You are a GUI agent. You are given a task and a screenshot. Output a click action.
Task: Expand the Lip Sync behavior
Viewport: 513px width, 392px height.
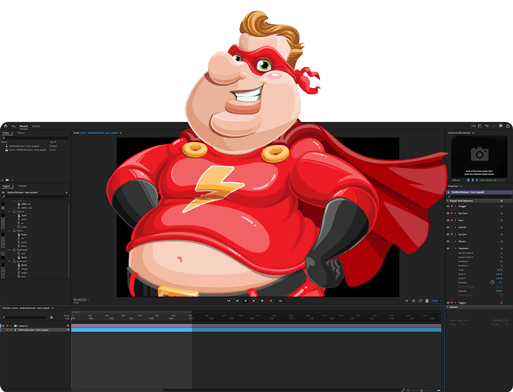coord(456,234)
